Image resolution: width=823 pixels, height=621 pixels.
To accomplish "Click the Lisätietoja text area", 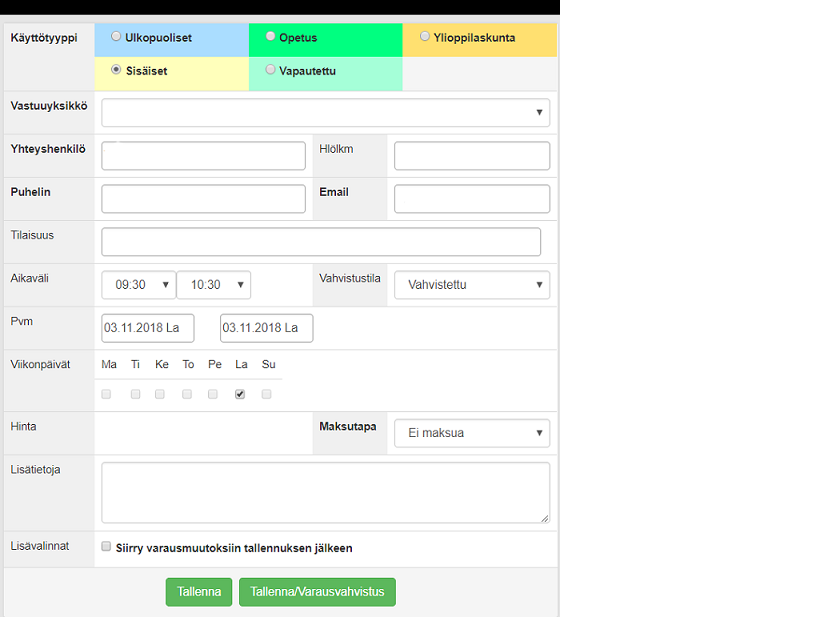I will tap(325, 492).
